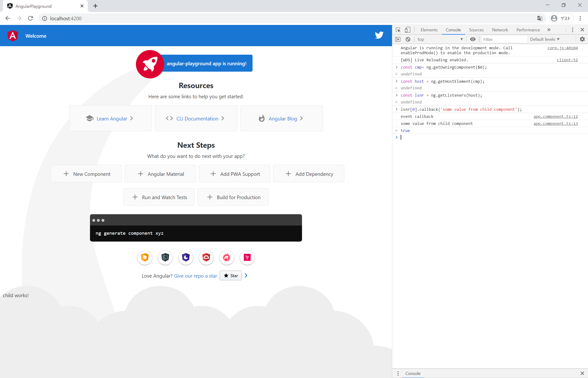Open the JavaScript context 'top' dropdown
Viewport: 588px width, 378px height.
click(440, 39)
